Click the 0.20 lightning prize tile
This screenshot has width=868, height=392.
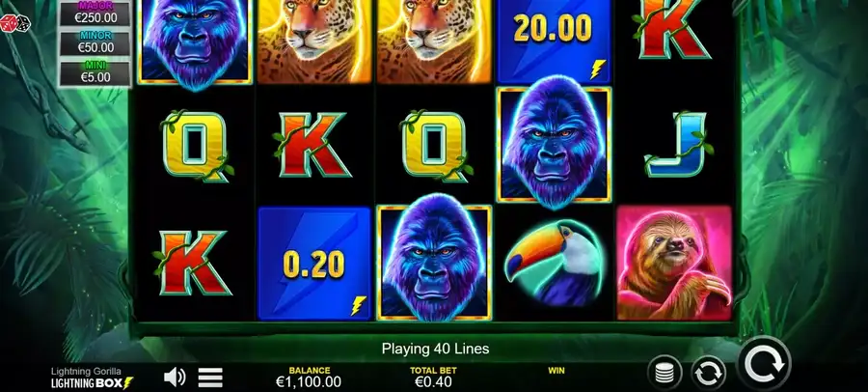[314, 264]
